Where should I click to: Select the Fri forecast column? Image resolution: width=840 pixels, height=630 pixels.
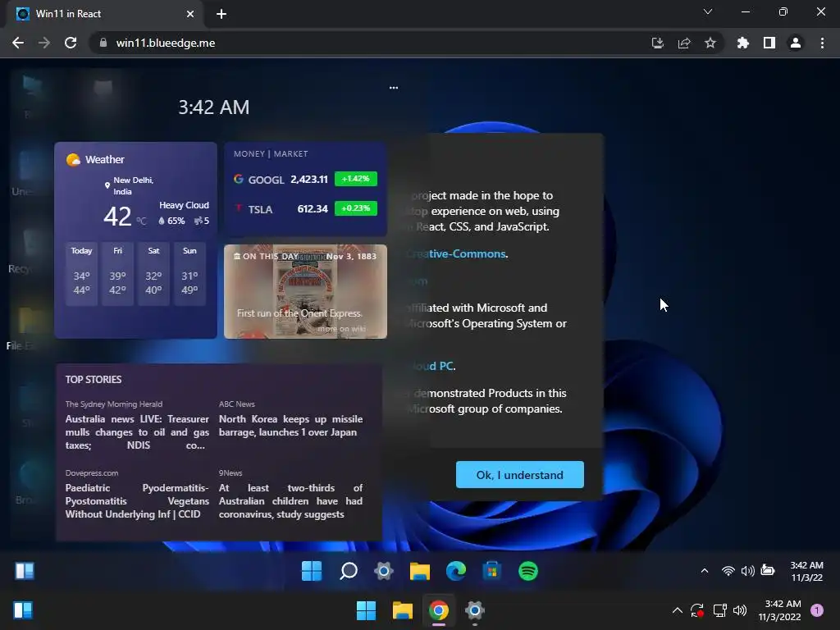[117, 274]
